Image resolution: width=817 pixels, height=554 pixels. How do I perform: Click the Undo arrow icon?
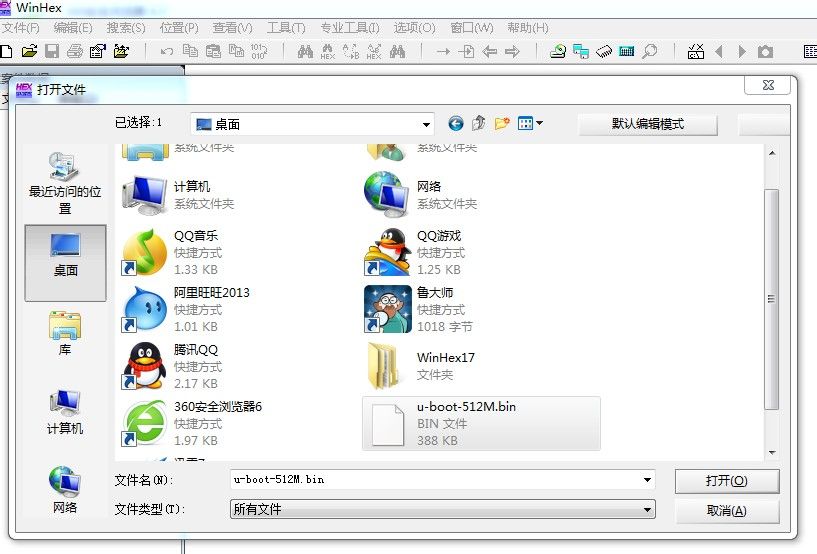point(167,52)
